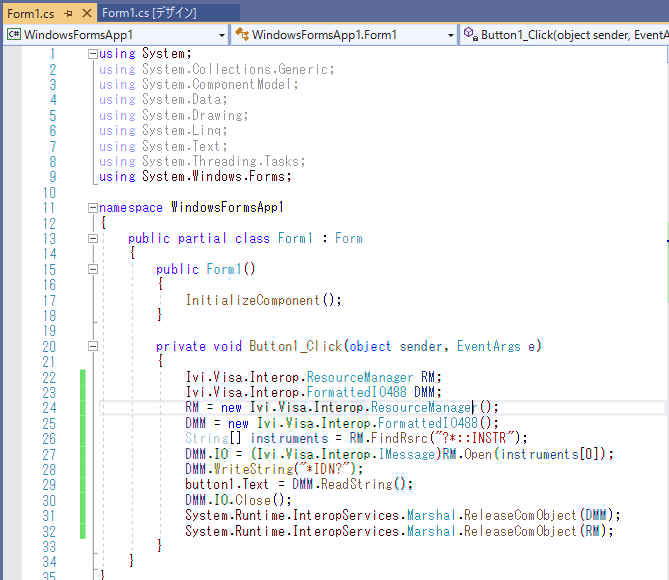Click line number 20 in the margin
Screen dimensions: 669x580
(49, 347)
